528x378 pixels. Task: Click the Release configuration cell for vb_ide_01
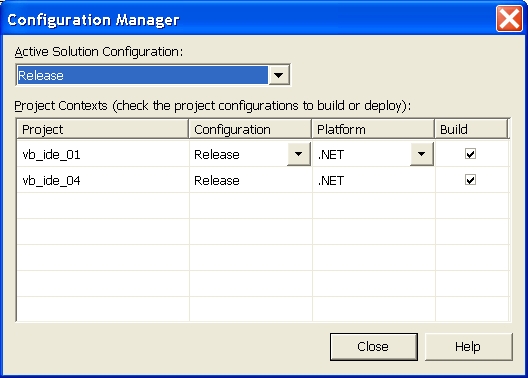tap(238, 154)
